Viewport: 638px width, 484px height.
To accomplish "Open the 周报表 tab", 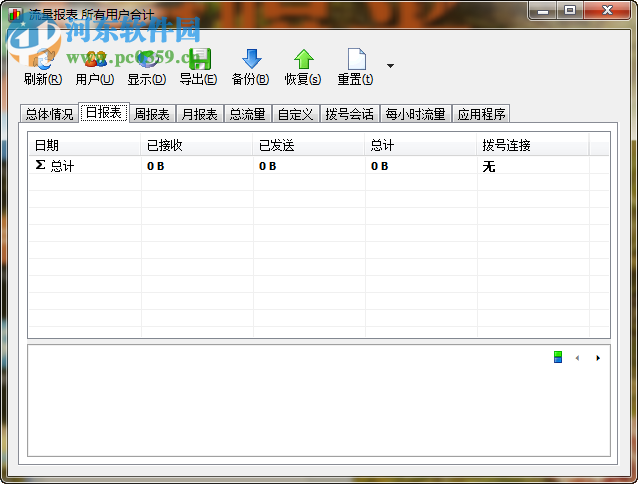I will 152,114.
